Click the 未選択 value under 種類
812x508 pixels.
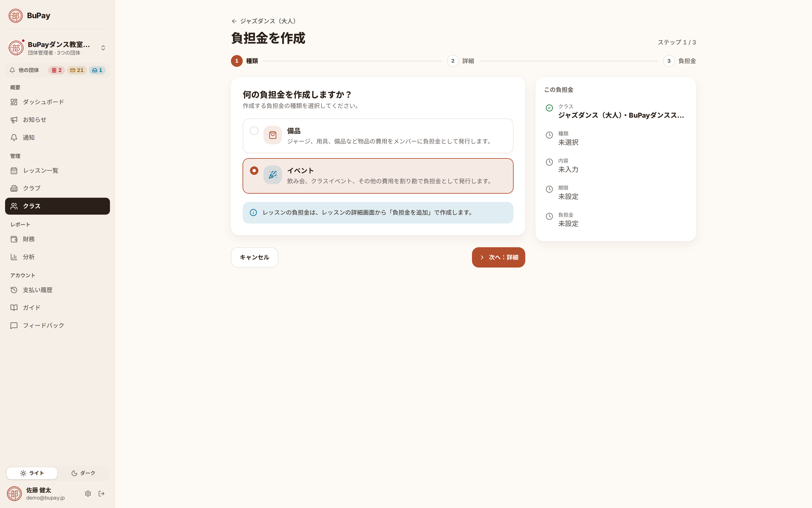click(568, 142)
